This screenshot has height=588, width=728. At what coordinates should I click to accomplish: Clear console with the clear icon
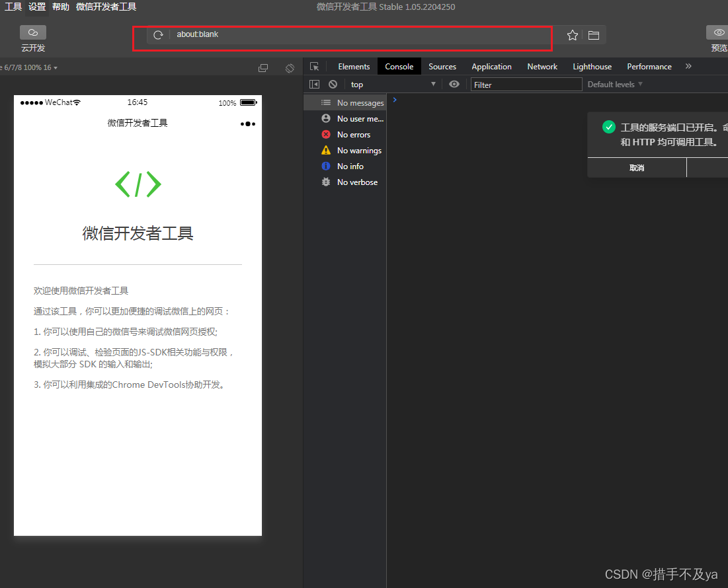pyautogui.click(x=333, y=85)
